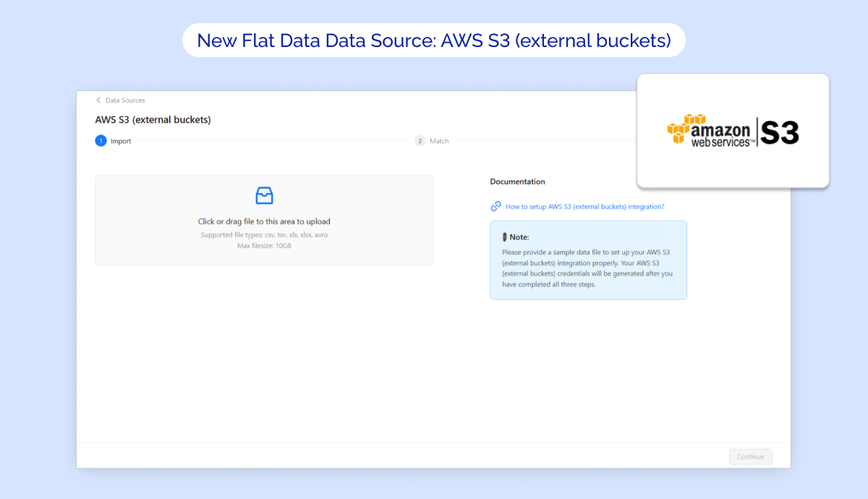Viewport: 868px width, 499px height.
Task: Click the bold S3 text in logo
Action: [780, 133]
